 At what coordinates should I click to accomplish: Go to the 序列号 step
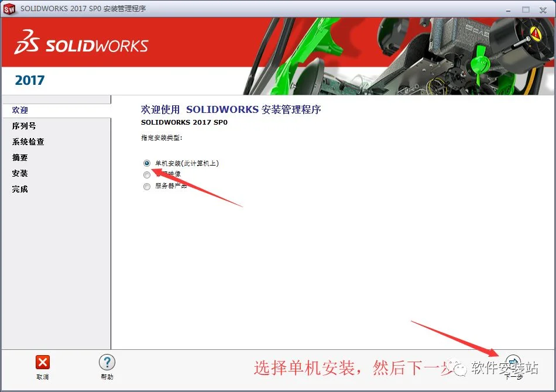tap(24, 126)
